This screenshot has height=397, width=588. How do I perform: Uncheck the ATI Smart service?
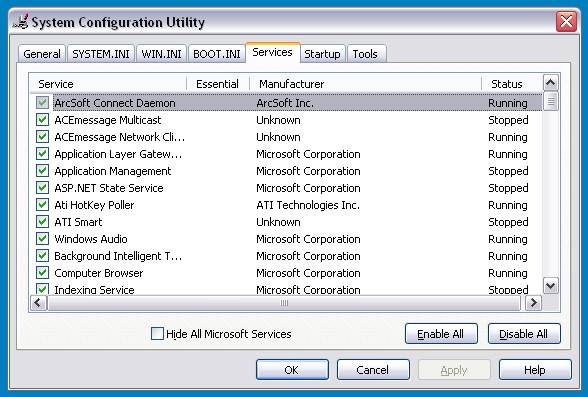pos(42,222)
